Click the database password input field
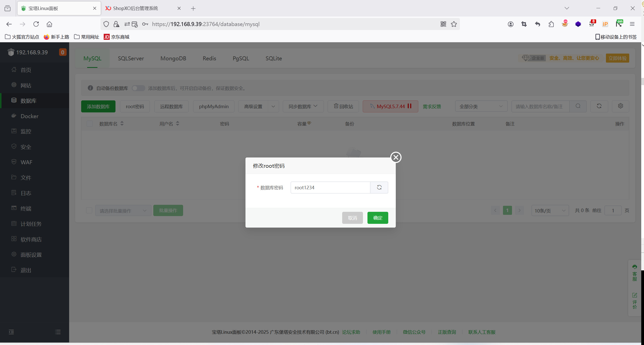 [x=330, y=188]
